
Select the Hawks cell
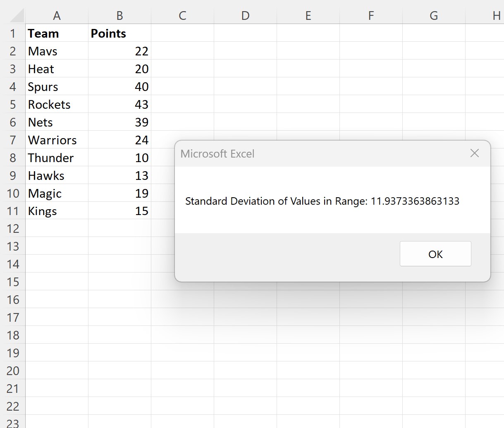pyautogui.click(x=57, y=175)
